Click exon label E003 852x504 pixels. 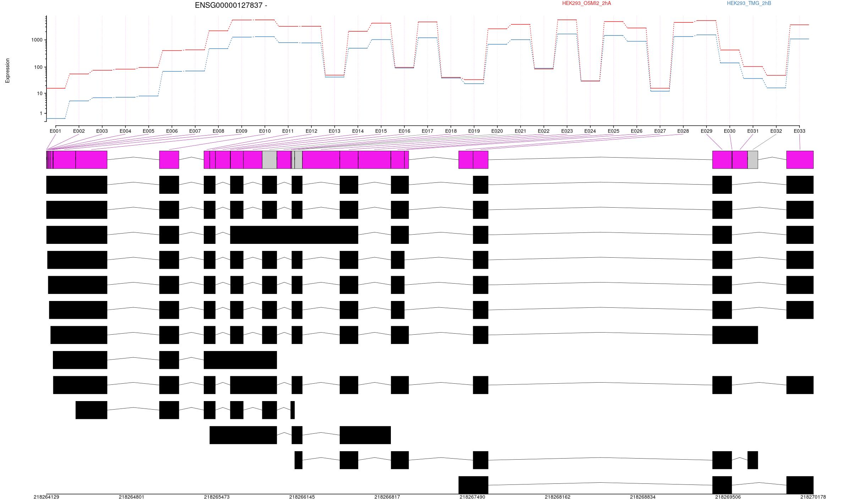[102, 131]
